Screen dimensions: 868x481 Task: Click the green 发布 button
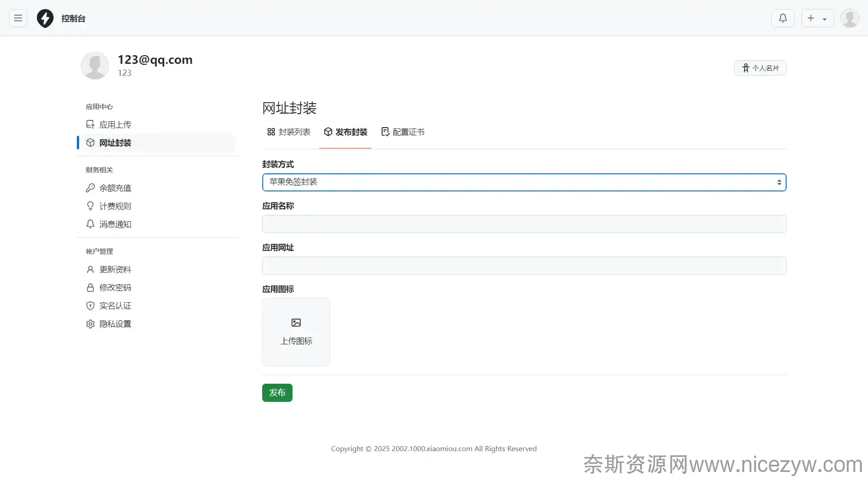277,393
